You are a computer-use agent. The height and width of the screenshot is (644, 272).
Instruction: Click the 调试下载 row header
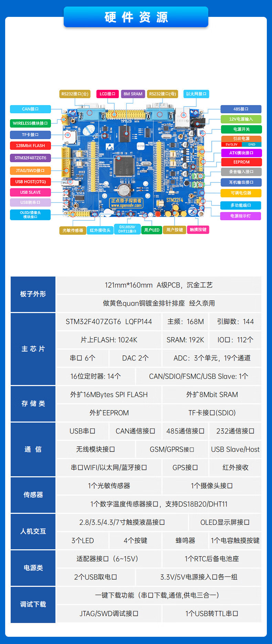[x=33, y=604]
